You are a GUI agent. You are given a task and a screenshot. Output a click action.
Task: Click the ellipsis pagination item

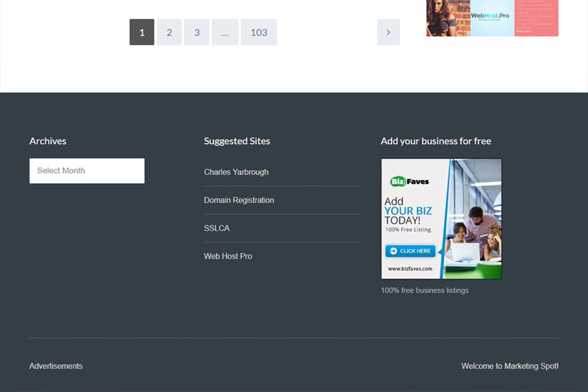225,32
